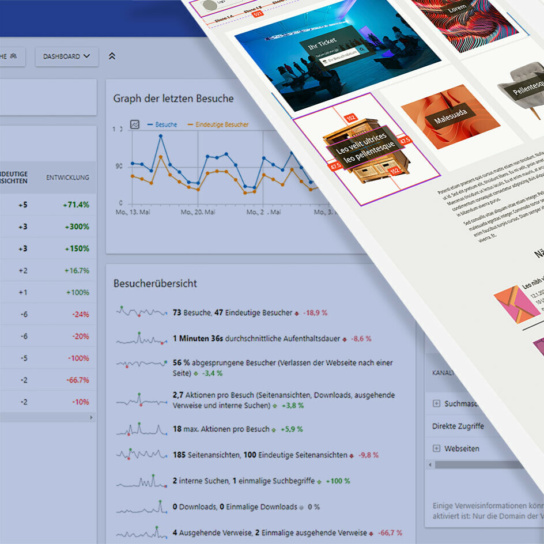Click '0 Downloads' overview line
The width and height of the screenshot is (544, 544).
pyautogui.click(x=246, y=507)
